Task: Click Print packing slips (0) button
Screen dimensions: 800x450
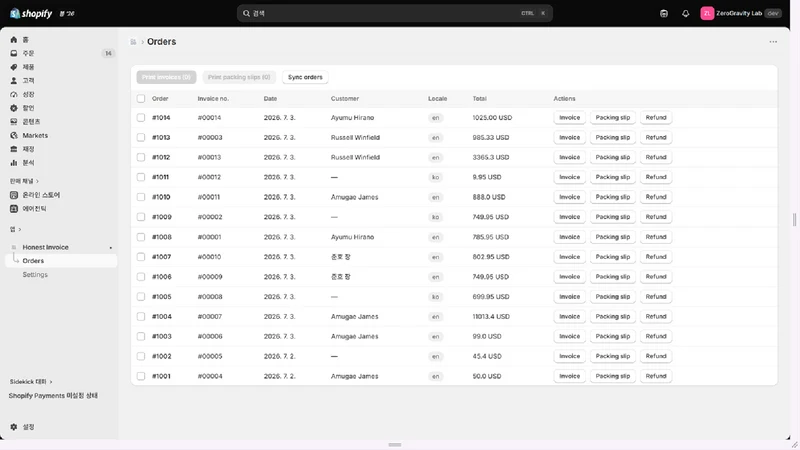Action: [x=239, y=77]
